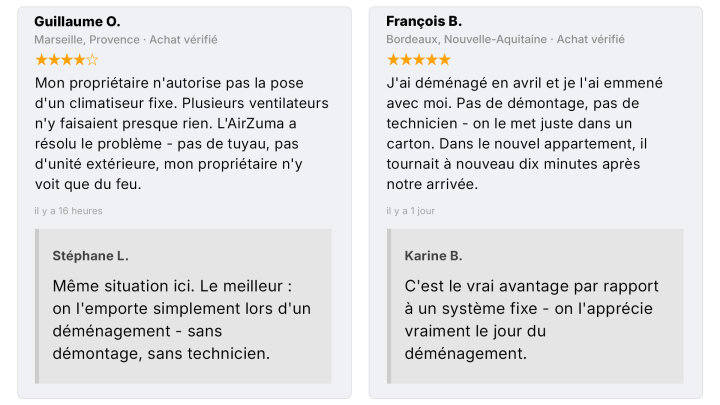Click the third star on François's review

(419, 60)
